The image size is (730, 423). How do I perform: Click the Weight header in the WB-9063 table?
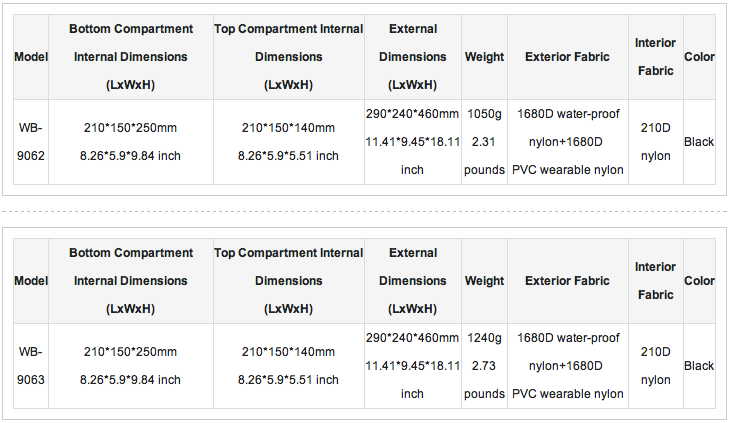click(484, 281)
